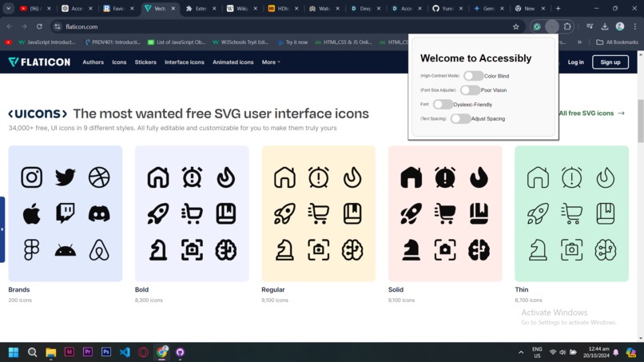Click the Regular brain icon

point(352,250)
